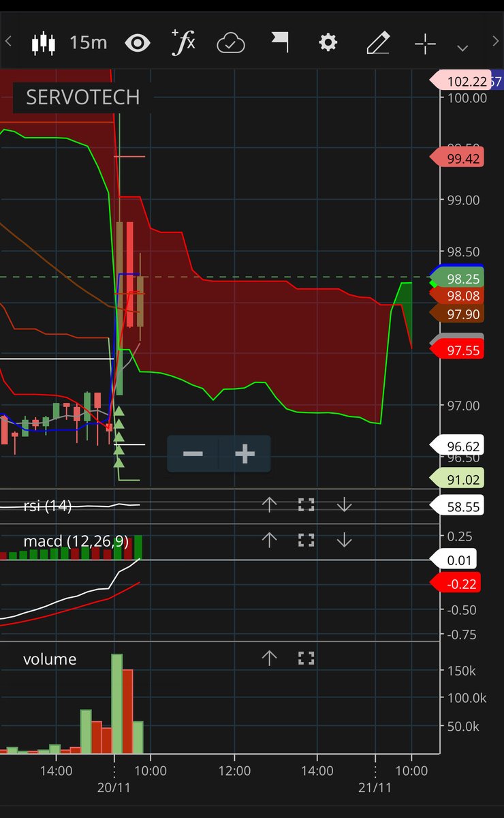Click the white 96.62 price tag
504x818 pixels.
[x=457, y=446]
